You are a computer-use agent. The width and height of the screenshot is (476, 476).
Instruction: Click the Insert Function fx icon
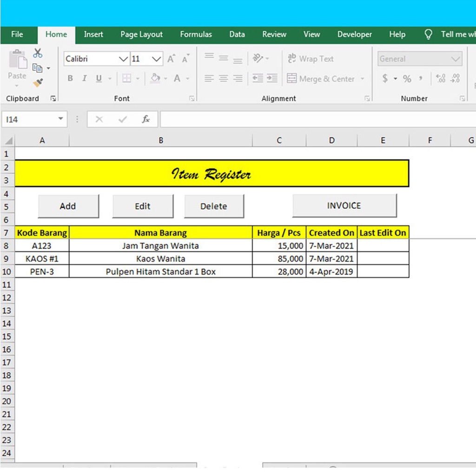(x=146, y=119)
